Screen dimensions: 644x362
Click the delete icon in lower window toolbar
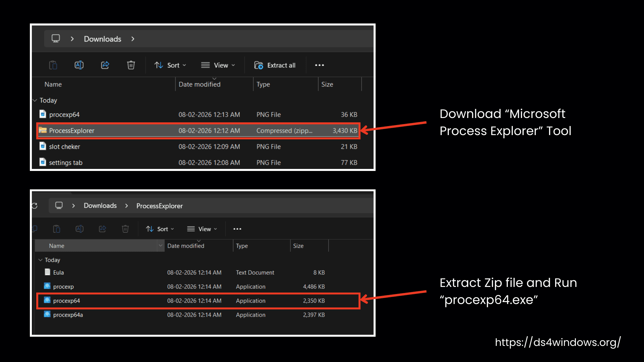click(x=125, y=229)
